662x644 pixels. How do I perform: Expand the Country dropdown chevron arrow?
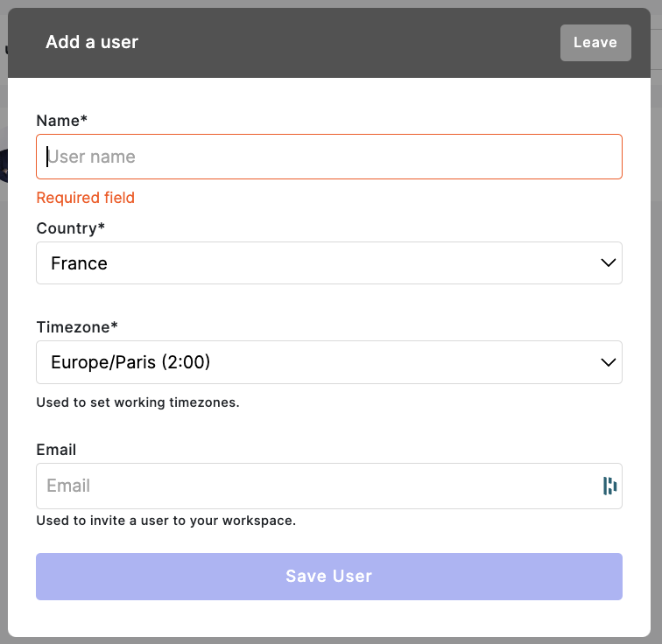click(x=608, y=262)
